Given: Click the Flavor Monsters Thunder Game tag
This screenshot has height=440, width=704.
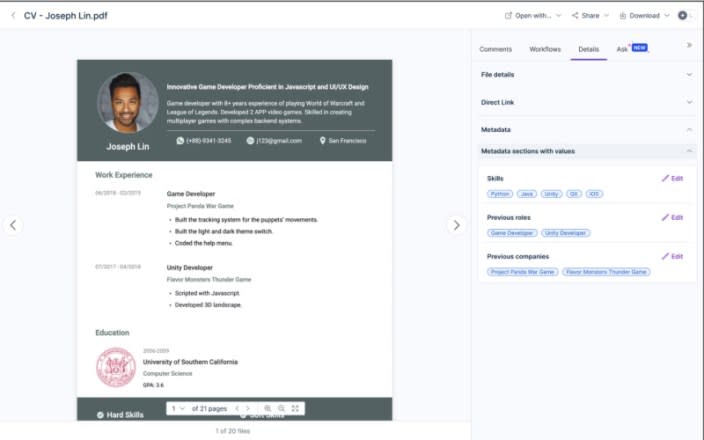Looking at the screenshot, I should (x=606, y=272).
